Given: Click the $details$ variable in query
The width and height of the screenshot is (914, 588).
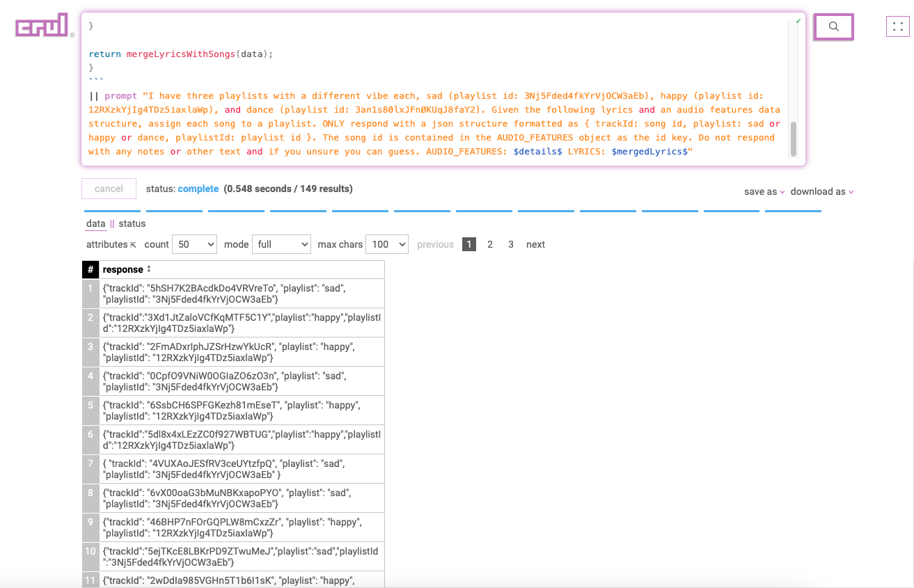Looking at the screenshot, I should [x=537, y=151].
